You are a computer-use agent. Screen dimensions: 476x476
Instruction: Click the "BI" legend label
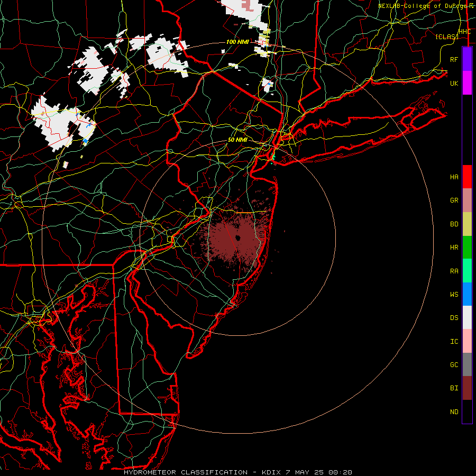[x=454, y=388]
